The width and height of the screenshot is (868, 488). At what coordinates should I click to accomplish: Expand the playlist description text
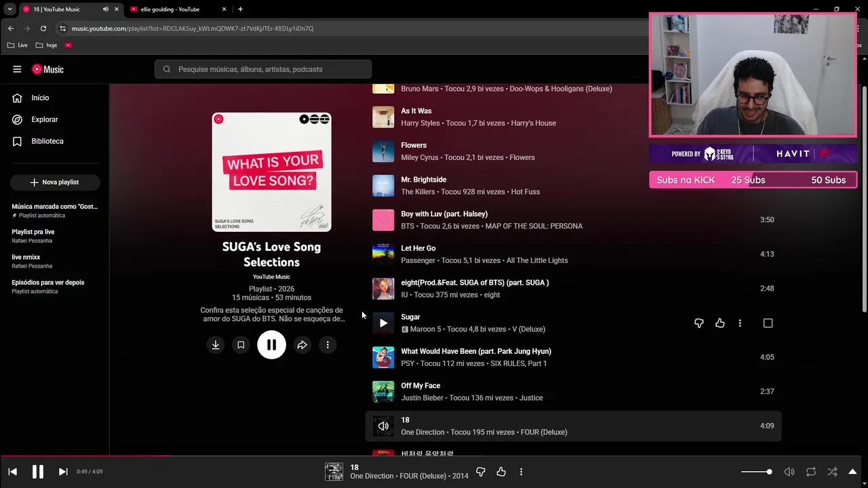271,314
